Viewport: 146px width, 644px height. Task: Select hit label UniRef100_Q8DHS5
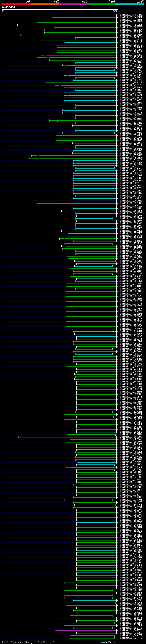(131, 42)
